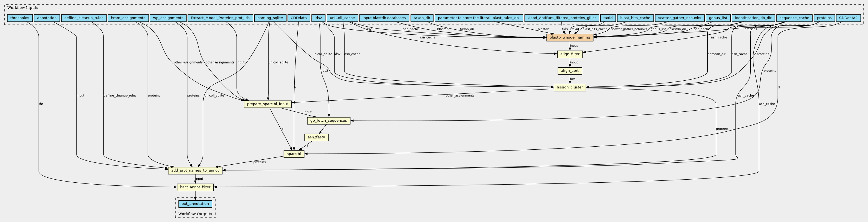Click the CDDdata input node box

pos(298,18)
